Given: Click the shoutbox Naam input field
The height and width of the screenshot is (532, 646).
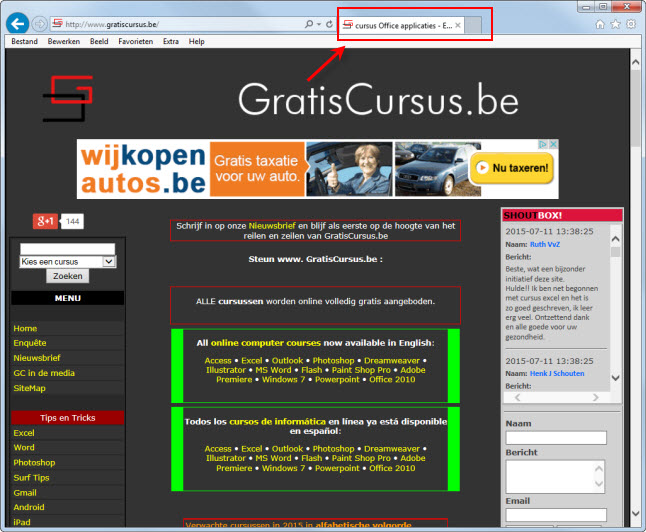Looking at the screenshot, I should click(x=556, y=438).
